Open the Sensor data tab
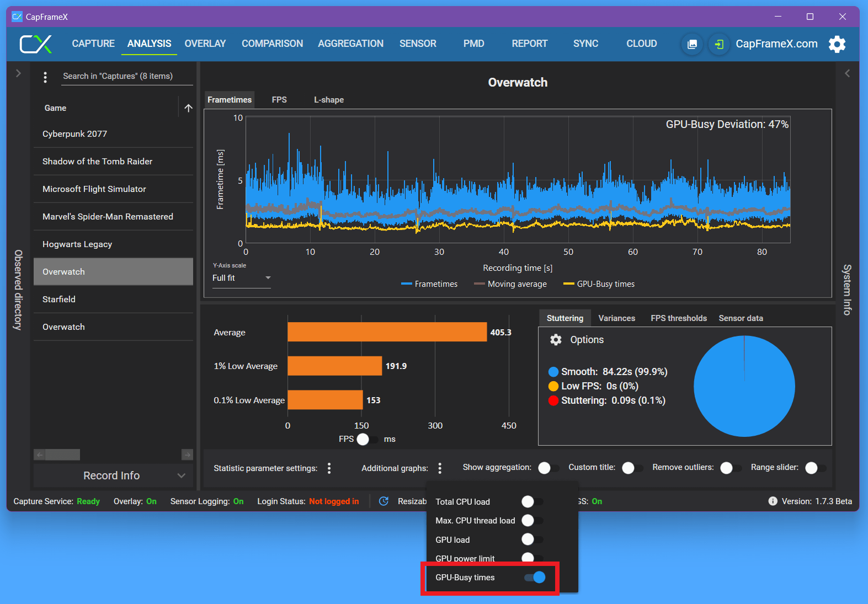 click(x=741, y=318)
